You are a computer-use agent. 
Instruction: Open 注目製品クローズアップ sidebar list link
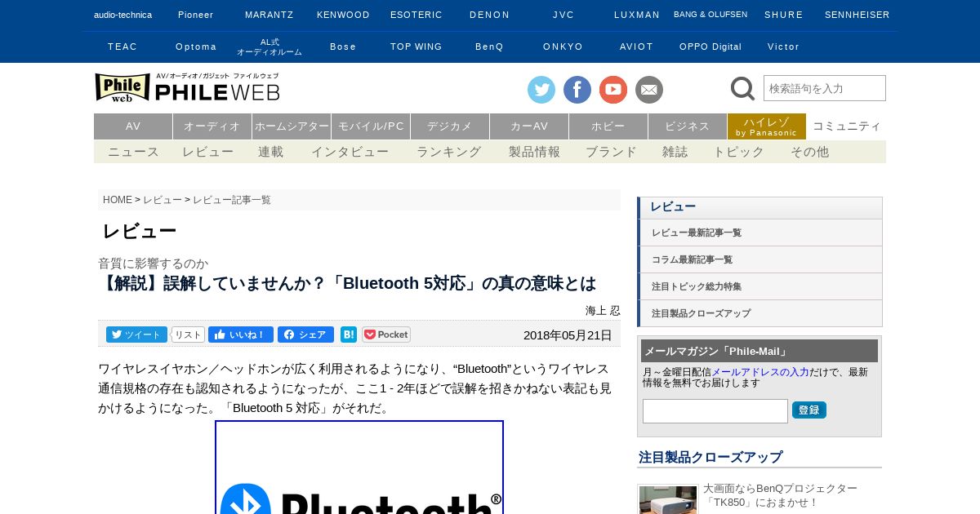(x=760, y=313)
